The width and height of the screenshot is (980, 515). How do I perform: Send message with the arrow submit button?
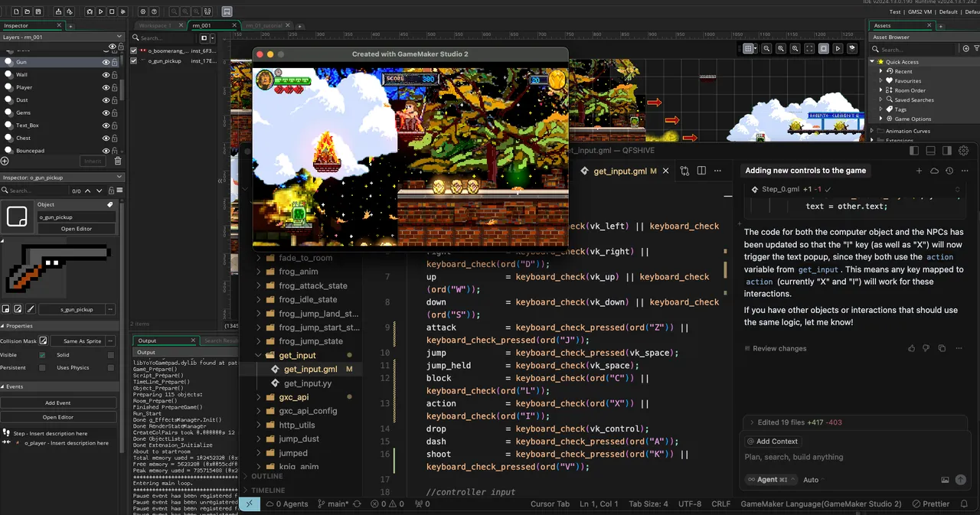point(960,480)
